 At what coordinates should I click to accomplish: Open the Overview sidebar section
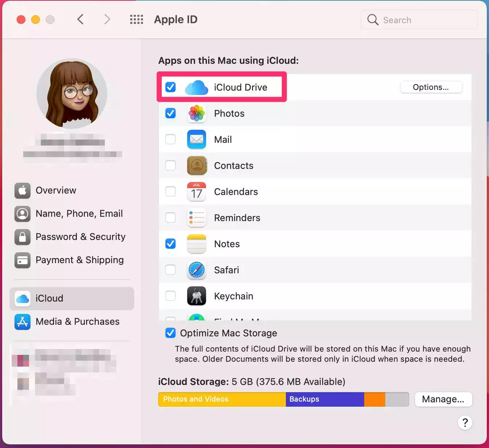coord(56,190)
